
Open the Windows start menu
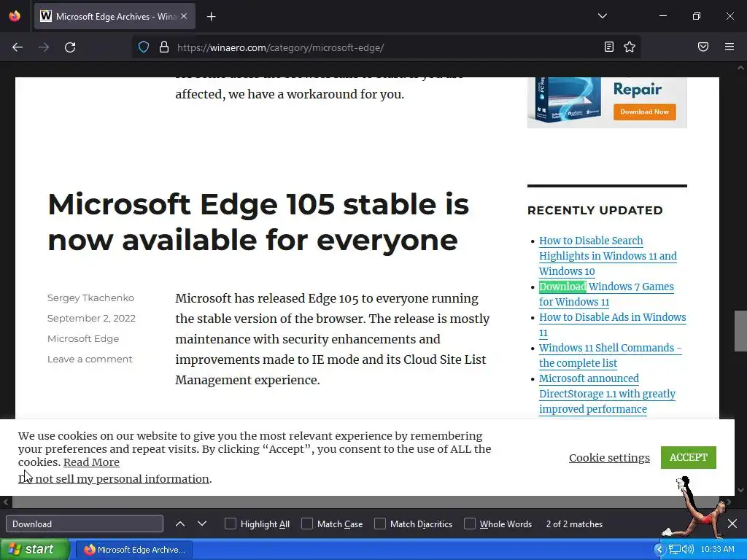click(x=34, y=549)
